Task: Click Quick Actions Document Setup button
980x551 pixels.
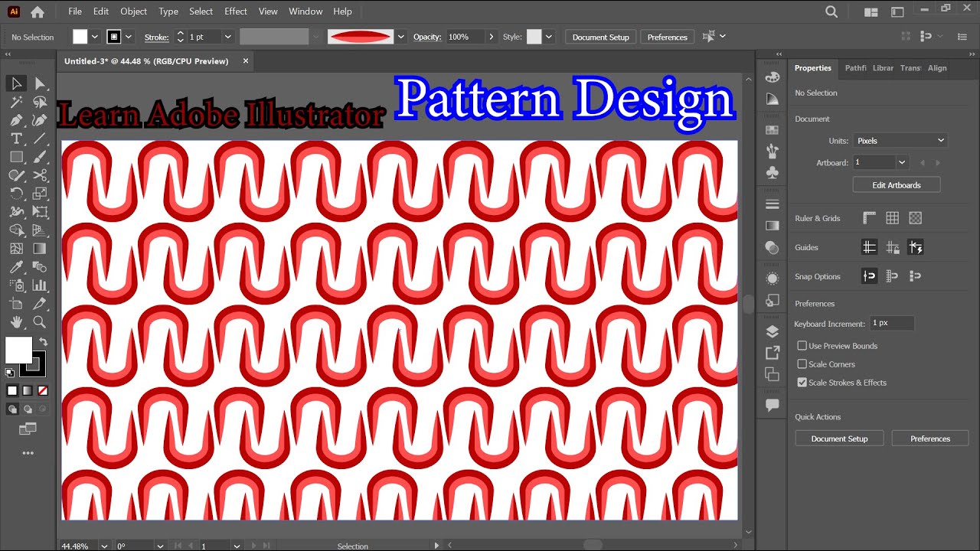Action: coord(840,439)
